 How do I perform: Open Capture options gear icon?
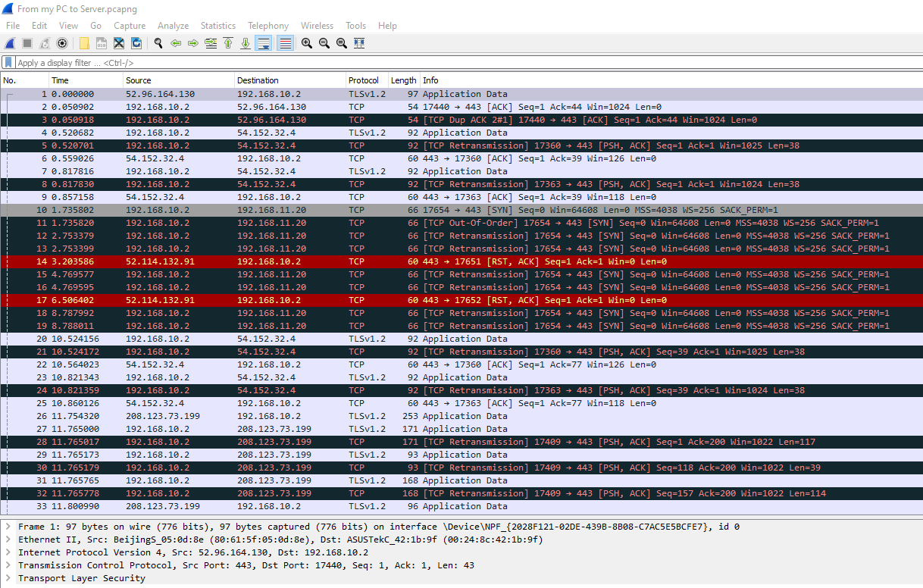62,43
